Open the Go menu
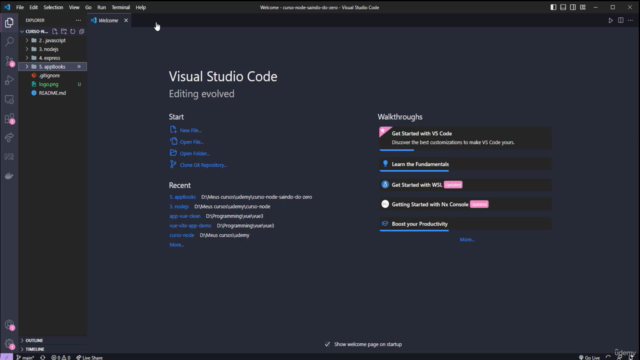The width and height of the screenshot is (640, 360). (x=88, y=7)
